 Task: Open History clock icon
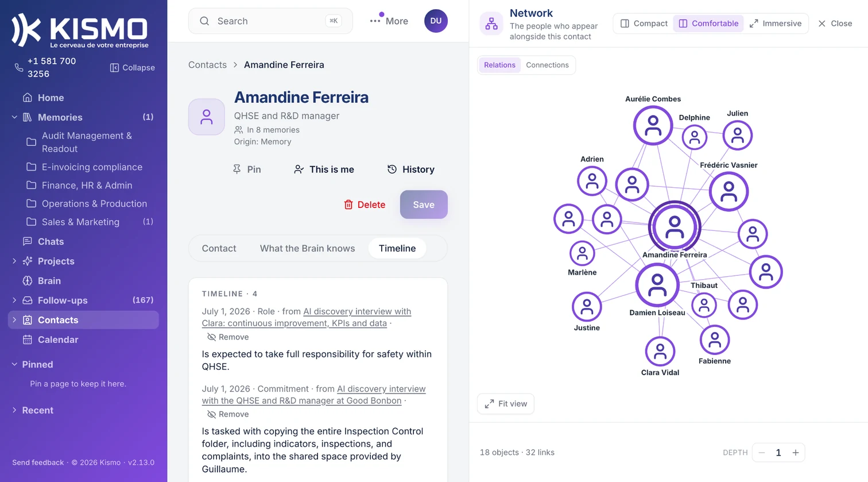tap(392, 169)
